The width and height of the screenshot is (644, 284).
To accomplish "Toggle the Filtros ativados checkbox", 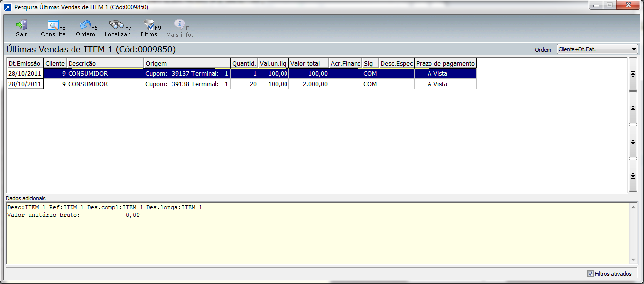I will (590, 273).
